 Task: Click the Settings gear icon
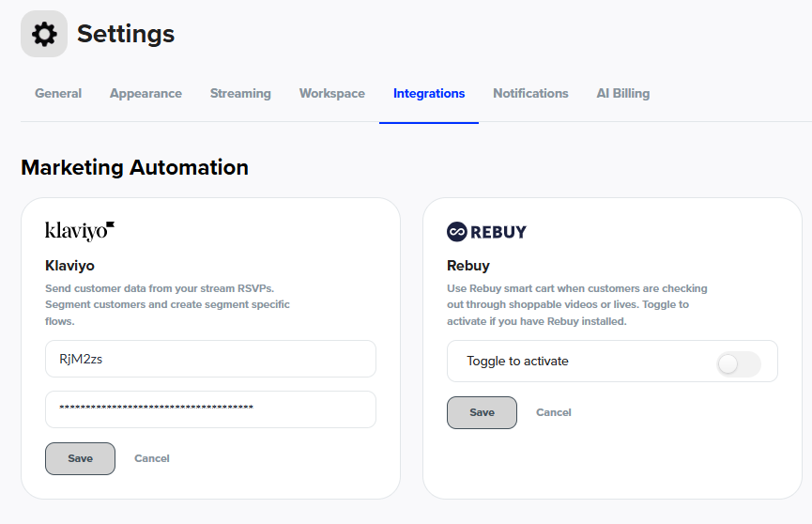tap(44, 35)
